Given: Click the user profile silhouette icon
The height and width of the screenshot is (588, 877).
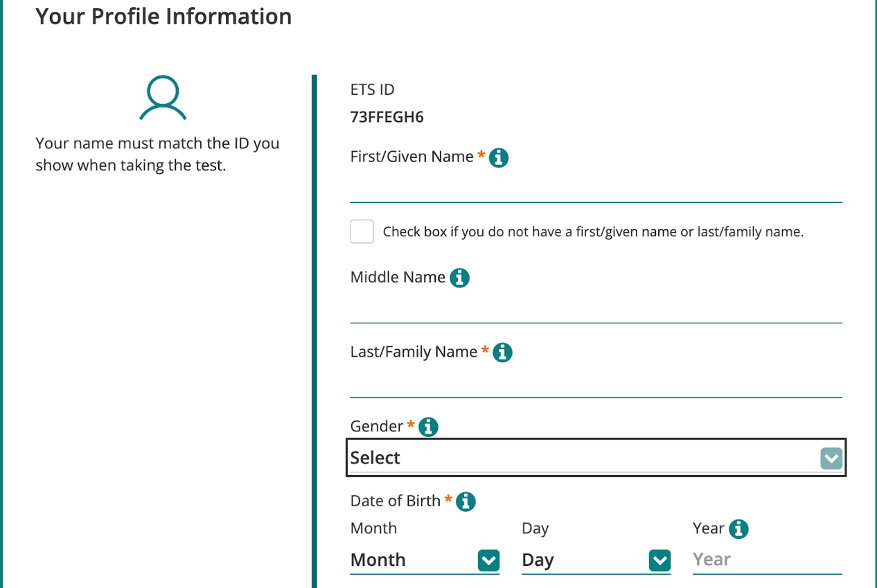Looking at the screenshot, I should click(x=163, y=98).
